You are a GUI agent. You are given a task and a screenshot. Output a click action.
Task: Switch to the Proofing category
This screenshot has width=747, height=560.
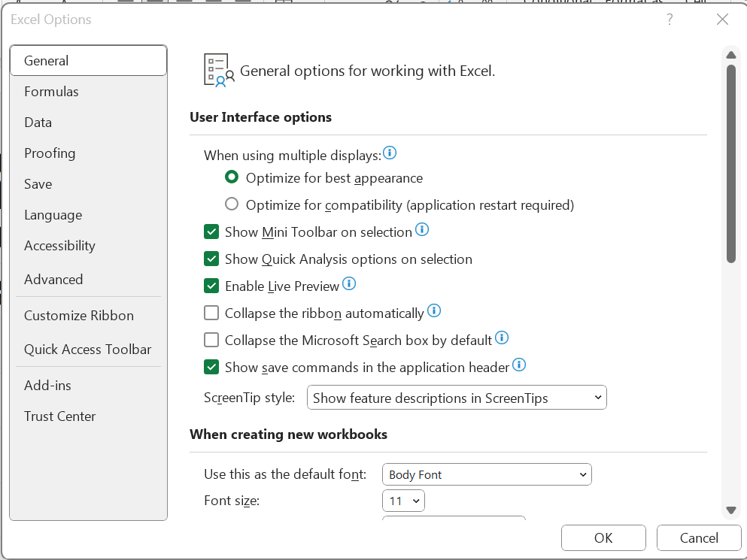(x=50, y=153)
